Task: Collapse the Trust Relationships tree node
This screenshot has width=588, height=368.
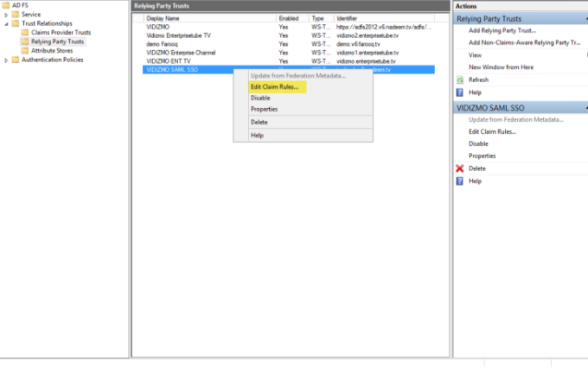Action: (x=7, y=23)
